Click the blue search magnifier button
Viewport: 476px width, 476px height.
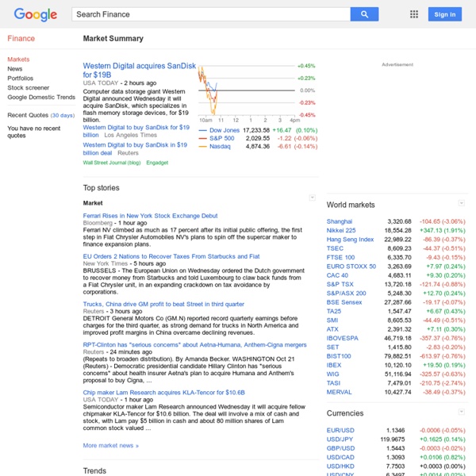pos(364,14)
